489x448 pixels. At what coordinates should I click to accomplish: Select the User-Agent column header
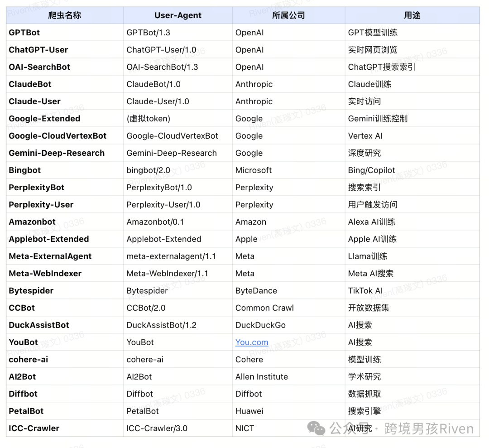(x=178, y=15)
